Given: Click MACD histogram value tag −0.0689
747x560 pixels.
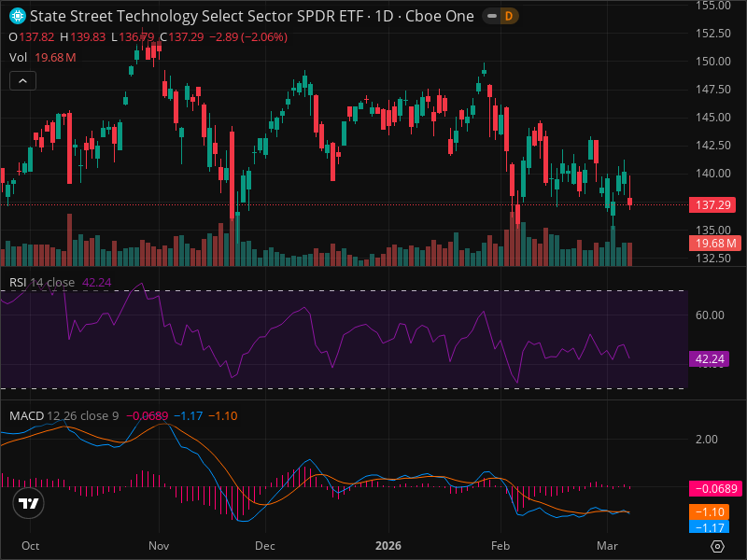Looking at the screenshot, I should coord(715,488).
